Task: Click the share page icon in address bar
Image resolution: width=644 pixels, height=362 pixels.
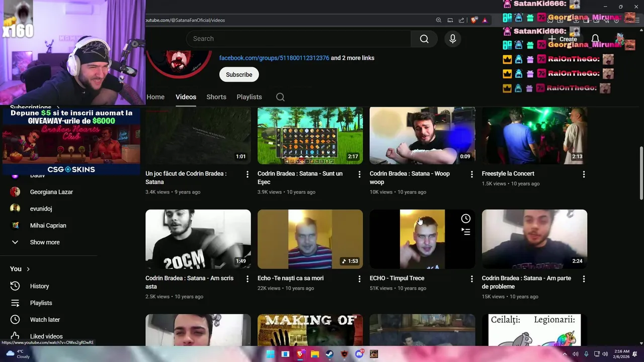Action: pyautogui.click(x=461, y=20)
